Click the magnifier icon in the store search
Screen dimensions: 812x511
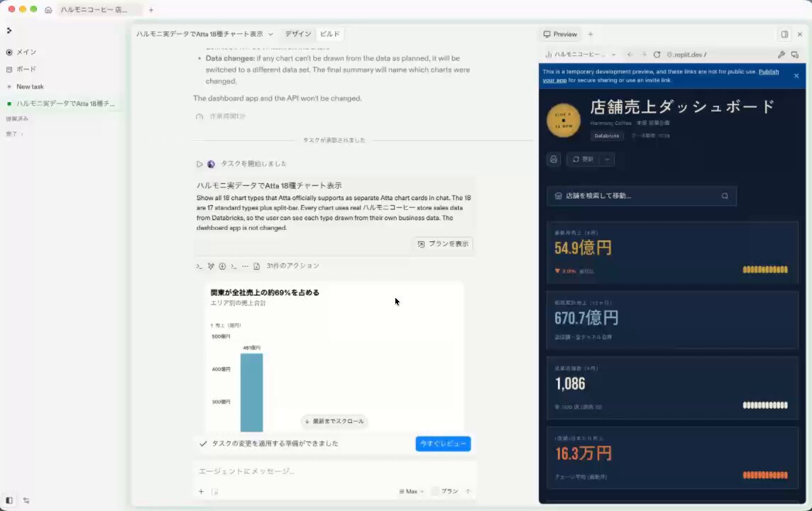tap(725, 196)
